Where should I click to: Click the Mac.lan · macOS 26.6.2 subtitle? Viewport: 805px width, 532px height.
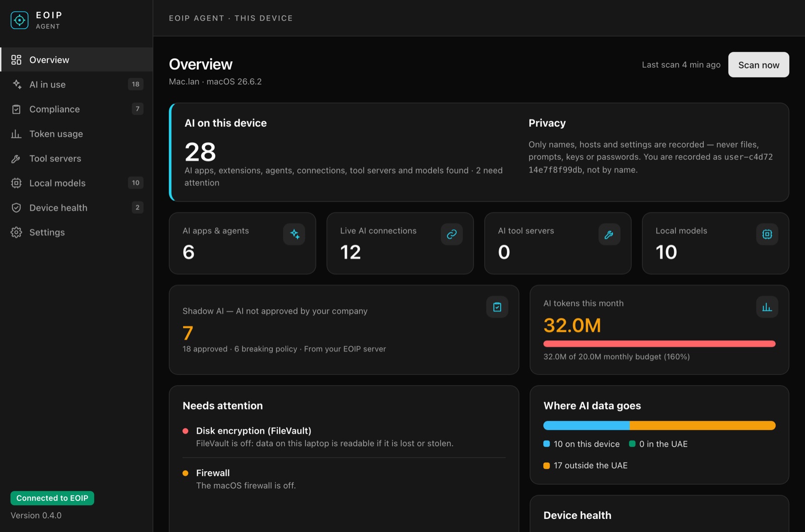[x=215, y=81]
